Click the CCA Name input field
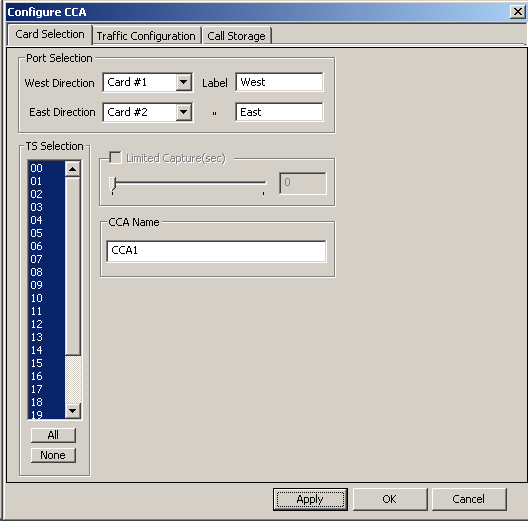528x521 pixels. pos(216,251)
